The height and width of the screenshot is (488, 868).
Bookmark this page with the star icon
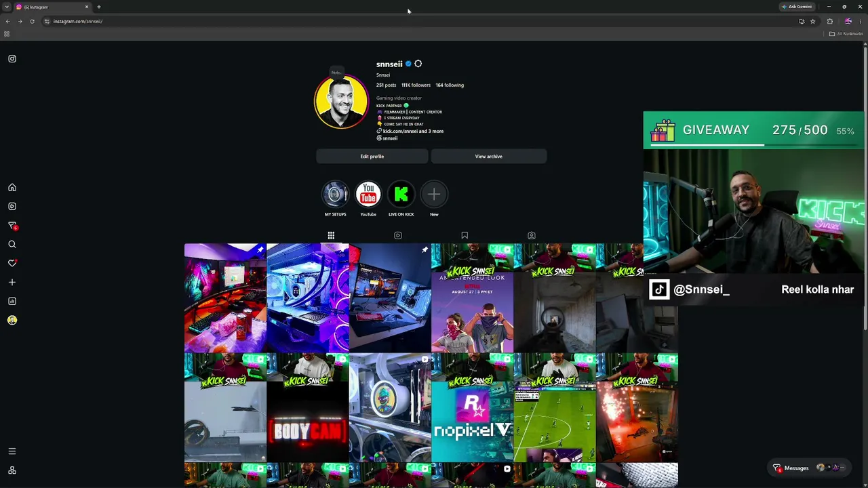coord(812,21)
